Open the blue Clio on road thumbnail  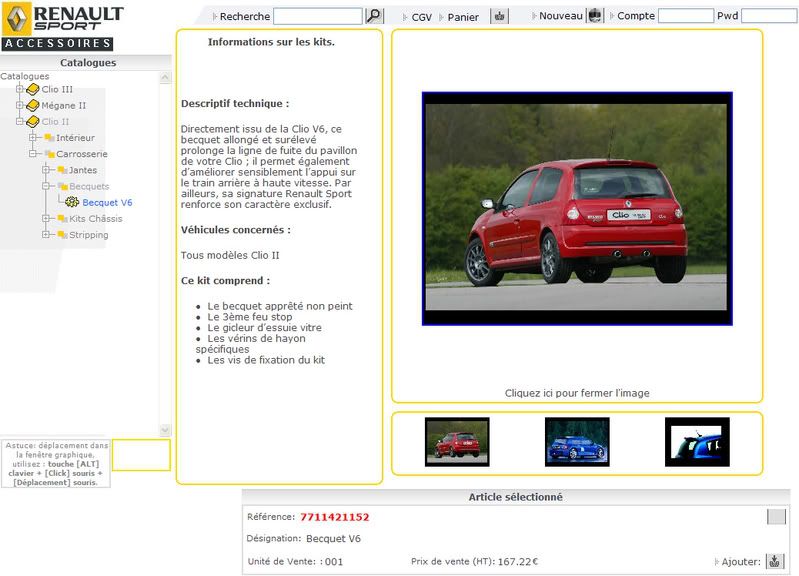577,442
